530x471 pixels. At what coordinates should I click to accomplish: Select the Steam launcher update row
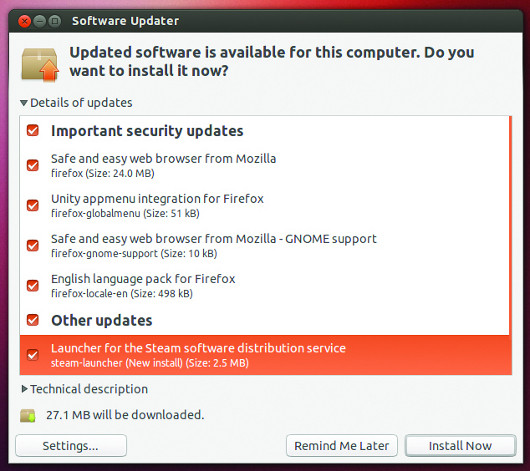coord(266,355)
